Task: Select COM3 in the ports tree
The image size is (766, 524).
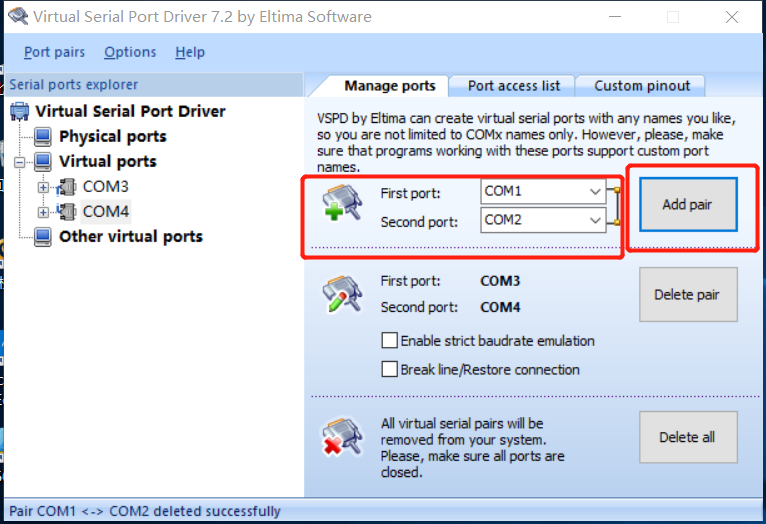Action: [x=106, y=187]
